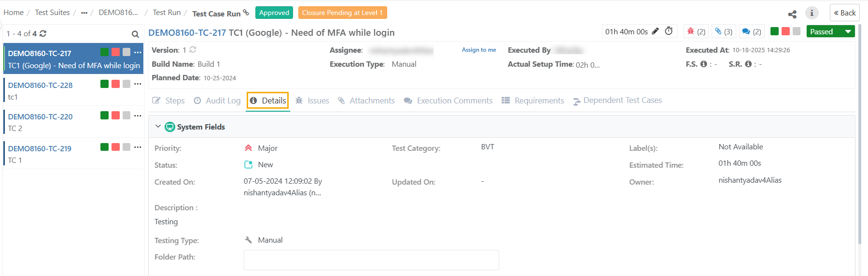Set DEMO8160-TC-219 status with its gray square
The image size is (868, 276).
[x=126, y=147]
